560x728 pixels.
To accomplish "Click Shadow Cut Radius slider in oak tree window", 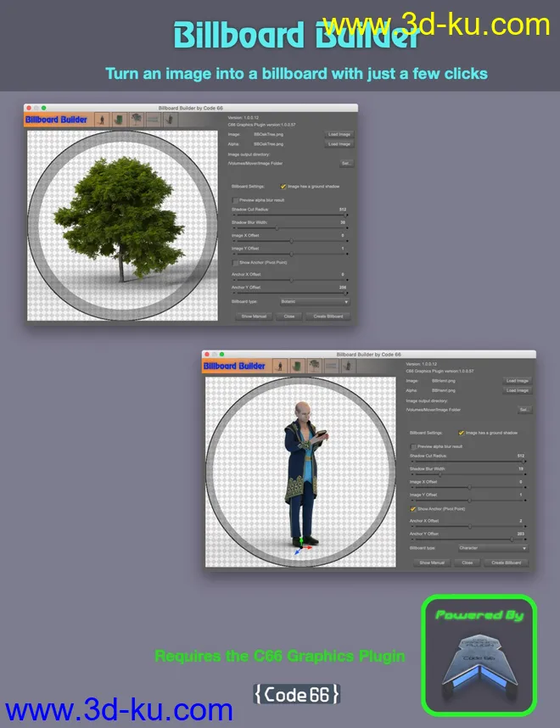I will click(x=290, y=215).
